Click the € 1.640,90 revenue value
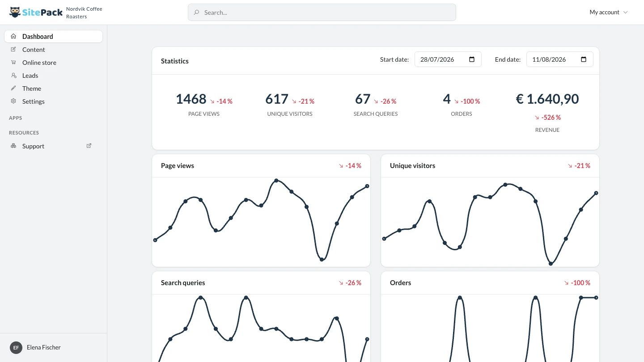Image resolution: width=644 pixels, height=362 pixels. pyautogui.click(x=547, y=99)
